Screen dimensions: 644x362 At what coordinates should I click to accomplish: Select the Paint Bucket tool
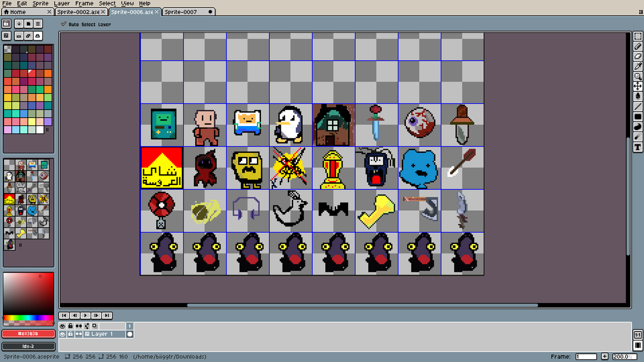[x=638, y=96]
